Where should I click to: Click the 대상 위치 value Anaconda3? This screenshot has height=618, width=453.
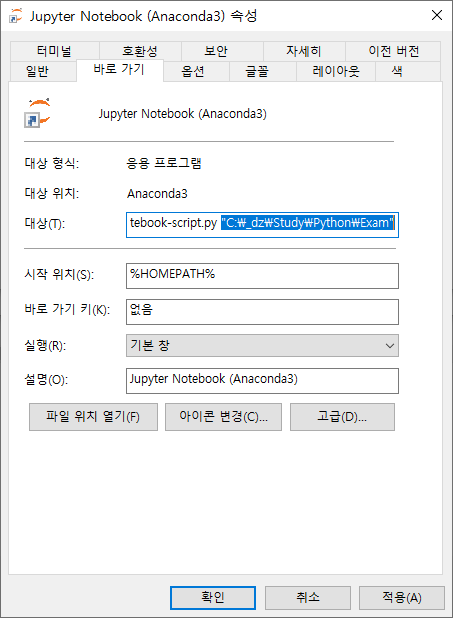157,194
